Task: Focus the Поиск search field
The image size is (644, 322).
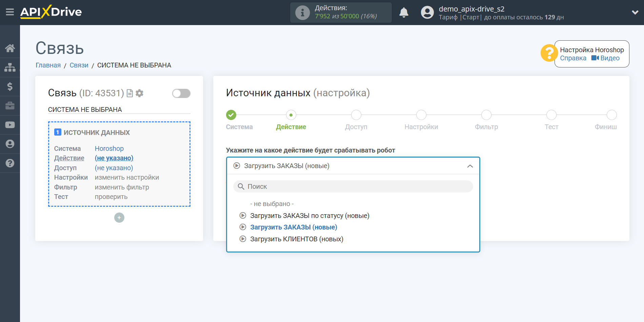Action: pos(353,186)
